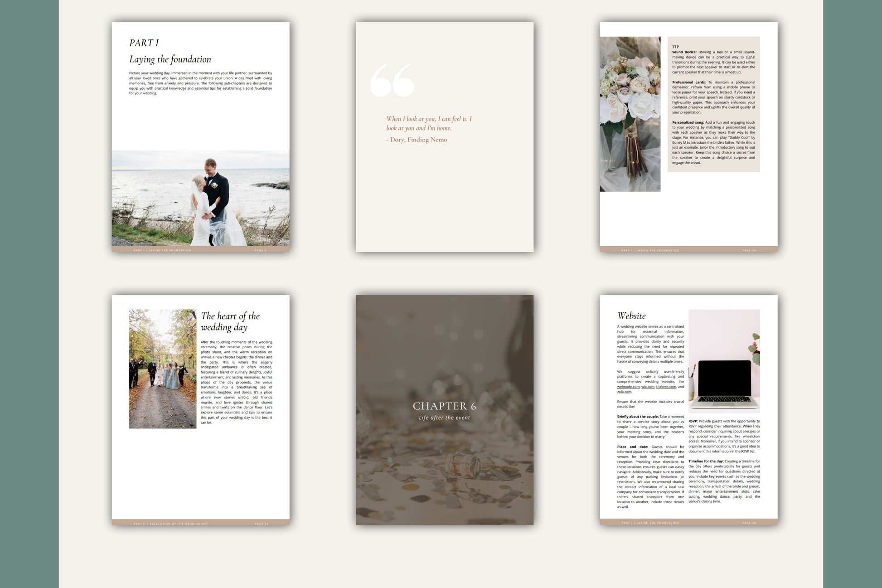Click 'A wedding website serves' opening paragraph
The height and width of the screenshot is (588, 882).
click(x=650, y=344)
